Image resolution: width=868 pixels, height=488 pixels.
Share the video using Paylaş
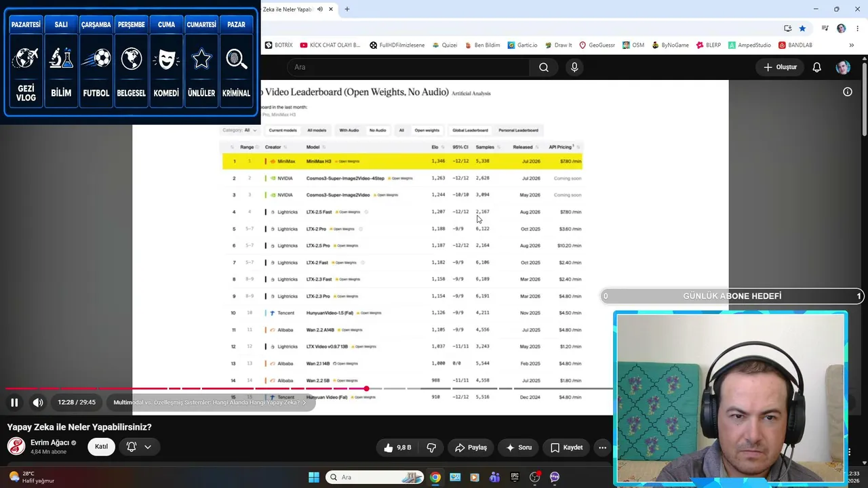point(471,447)
